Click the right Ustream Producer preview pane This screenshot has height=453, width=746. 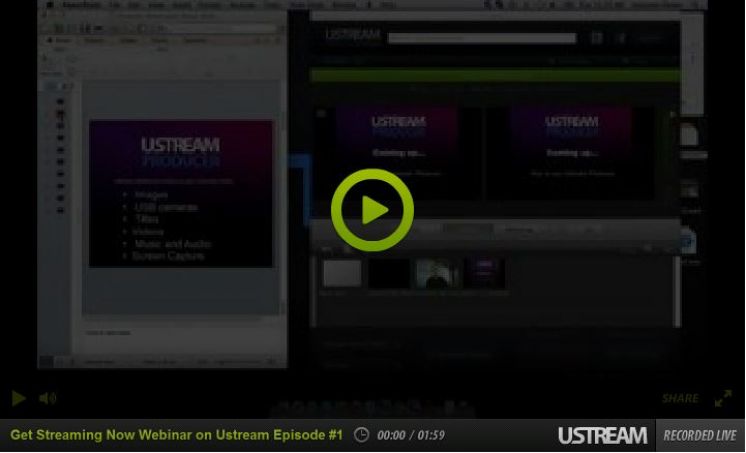(x=571, y=153)
